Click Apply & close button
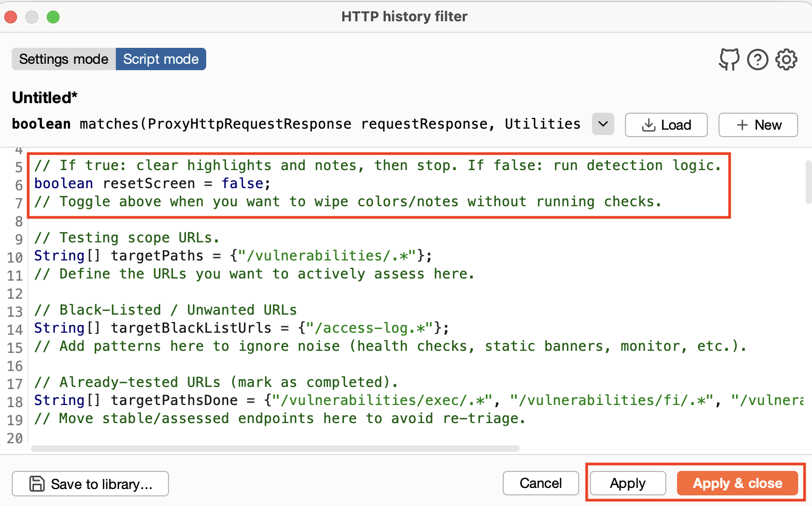Screen dimensions: 812x506 tap(738, 483)
